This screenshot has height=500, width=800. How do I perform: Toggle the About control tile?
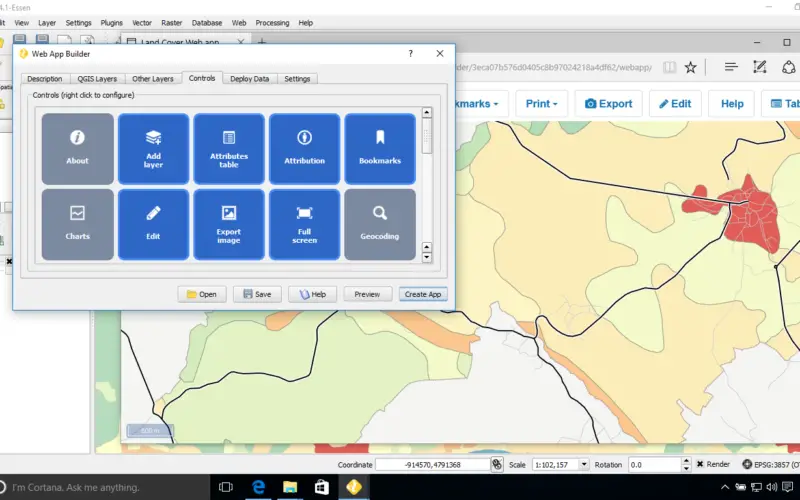pyautogui.click(x=78, y=148)
